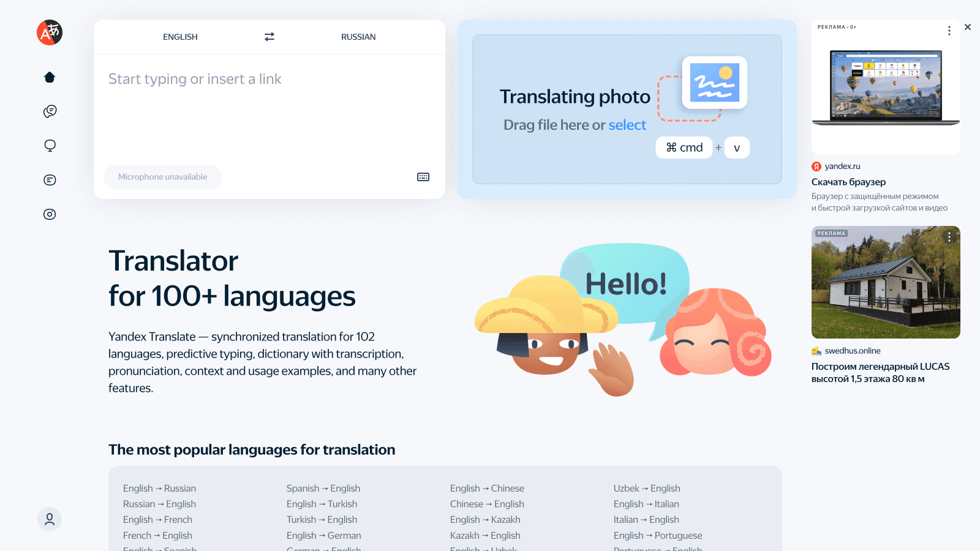980x551 pixels.
Task: Open the photo translation camera icon
Action: pos(50,214)
